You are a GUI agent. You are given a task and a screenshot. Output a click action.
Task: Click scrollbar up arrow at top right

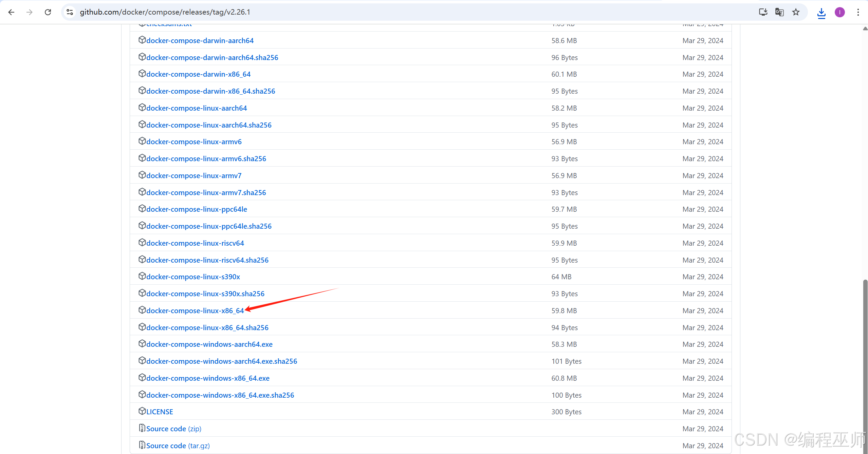[x=865, y=29]
